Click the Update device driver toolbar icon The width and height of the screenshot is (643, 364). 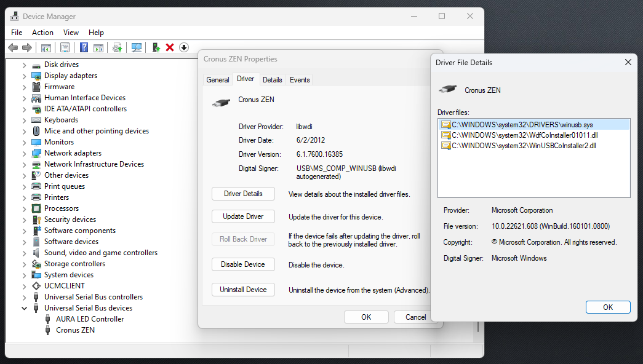coord(156,47)
